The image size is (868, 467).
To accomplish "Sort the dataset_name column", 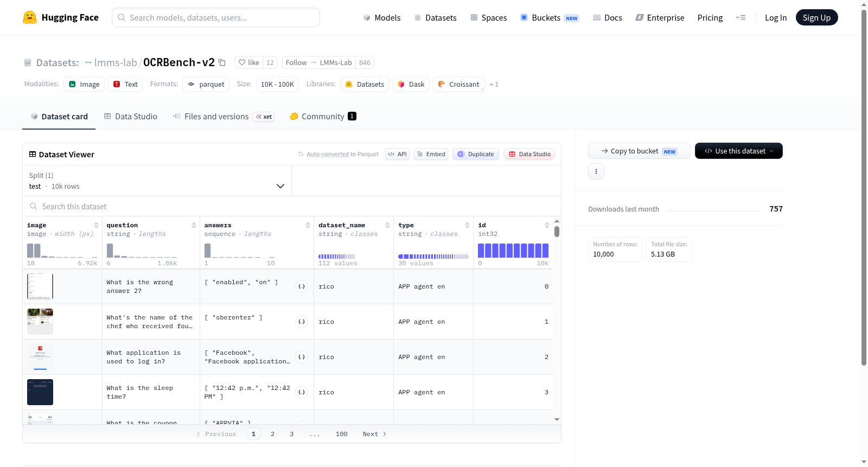I will coord(387,225).
